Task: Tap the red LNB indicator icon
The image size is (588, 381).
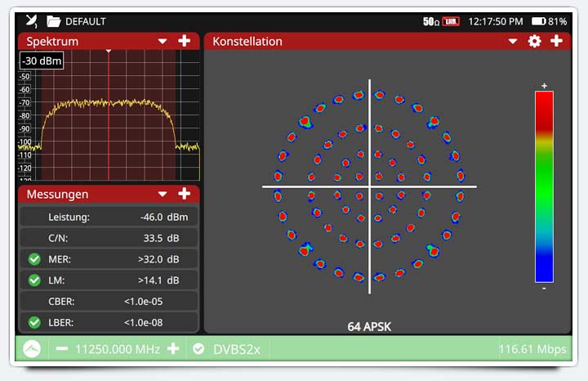Action: (451, 21)
